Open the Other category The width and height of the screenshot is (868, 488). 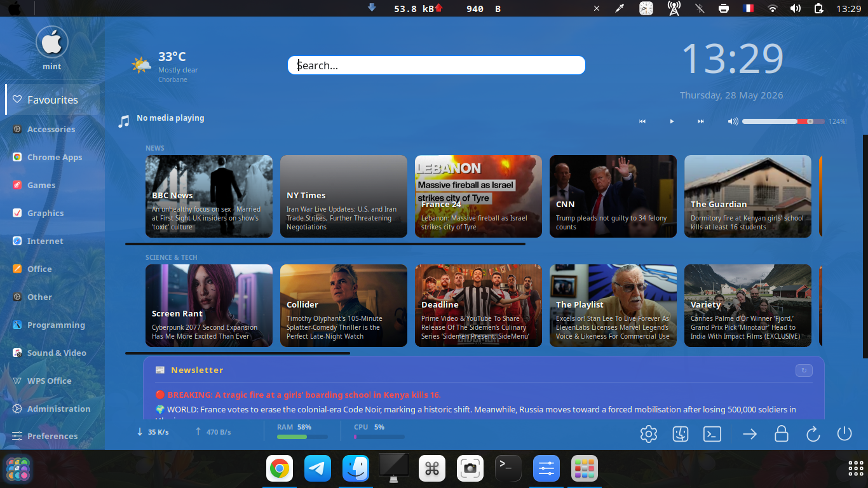point(53,297)
